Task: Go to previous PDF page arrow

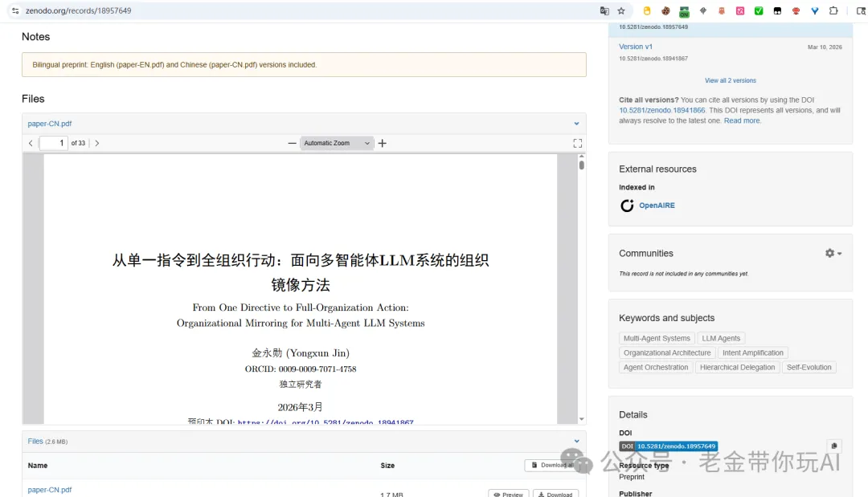Action: pyautogui.click(x=31, y=143)
